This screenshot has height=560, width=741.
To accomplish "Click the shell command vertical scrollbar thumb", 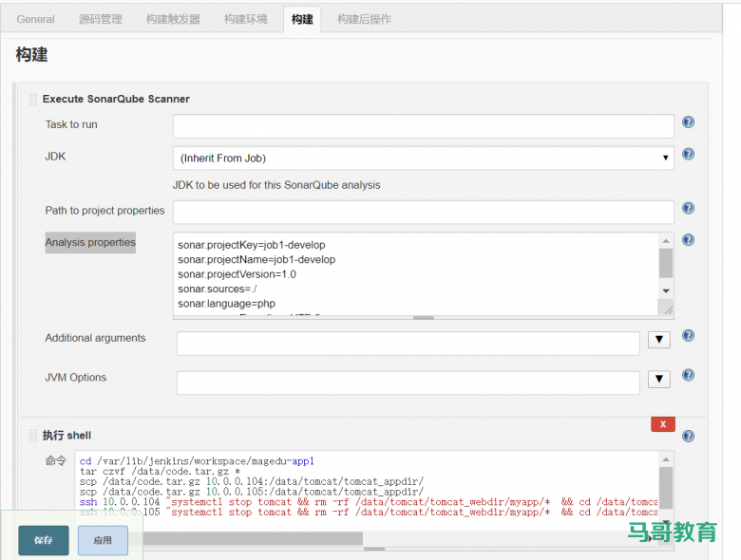I will click(666, 488).
